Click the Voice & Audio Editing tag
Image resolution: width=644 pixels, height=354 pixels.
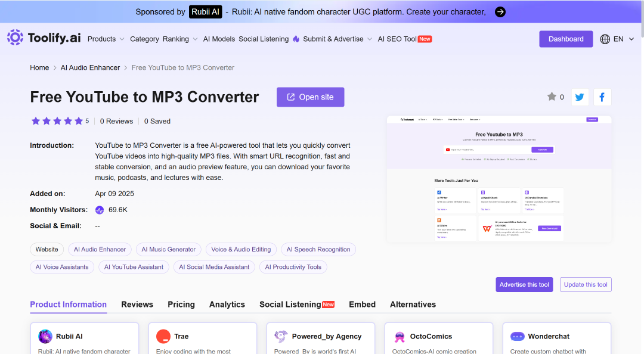pyautogui.click(x=241, y=249)
